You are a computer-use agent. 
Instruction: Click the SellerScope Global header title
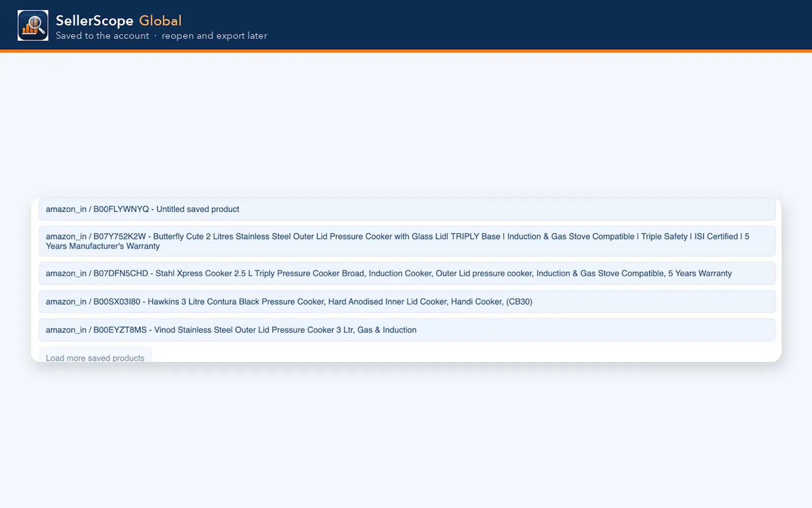pyautogui.click(x=119, y=20)
